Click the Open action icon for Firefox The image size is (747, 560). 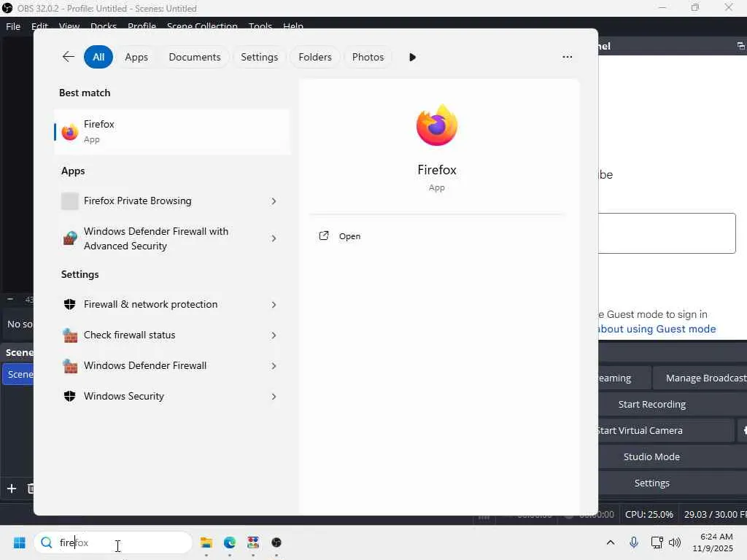pos(323,236)
